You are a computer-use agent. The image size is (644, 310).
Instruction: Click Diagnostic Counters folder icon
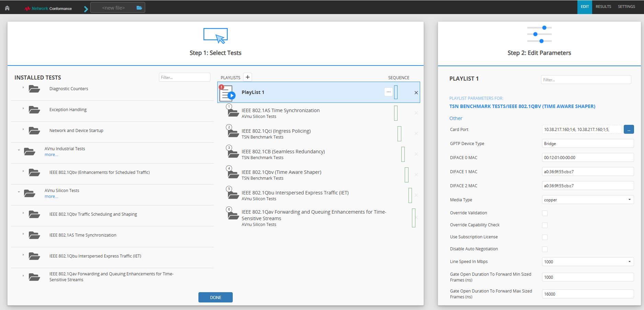click(x=34, y=89)
